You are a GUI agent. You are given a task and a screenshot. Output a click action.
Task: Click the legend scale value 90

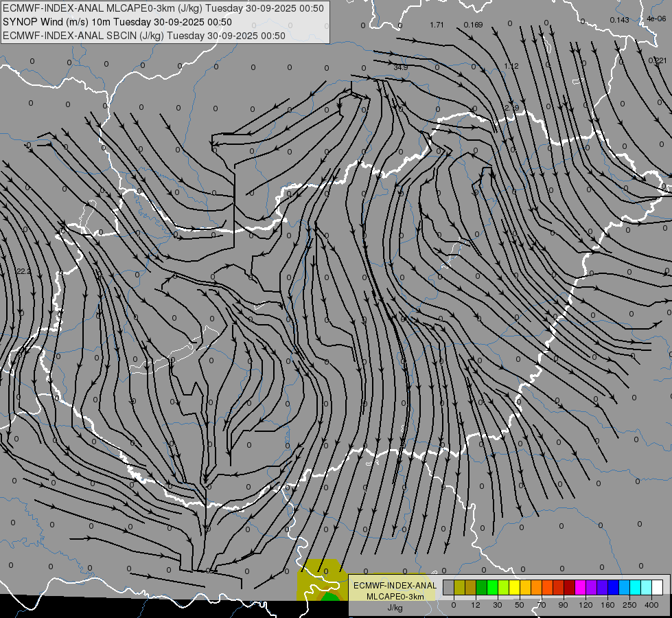(563, 605)
